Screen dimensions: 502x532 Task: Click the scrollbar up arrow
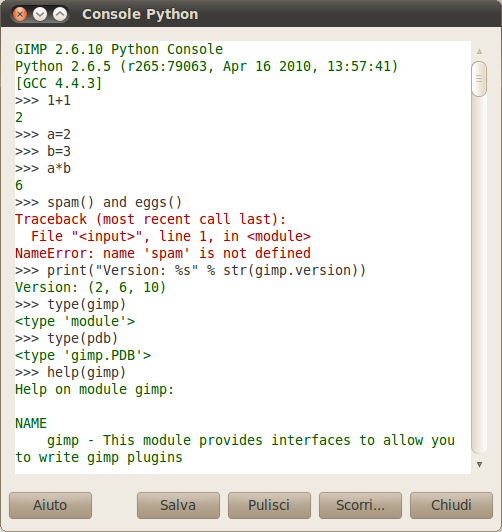pyautogui.click(x=479, y=51)
